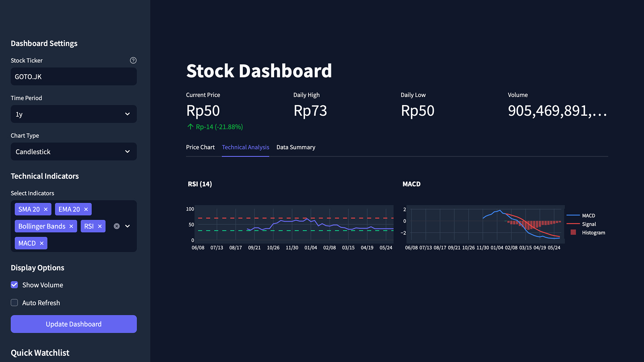This screenshot has height=362, width=644.
Task: Click the Dashboard Settings heading
Action: [44, 43]
